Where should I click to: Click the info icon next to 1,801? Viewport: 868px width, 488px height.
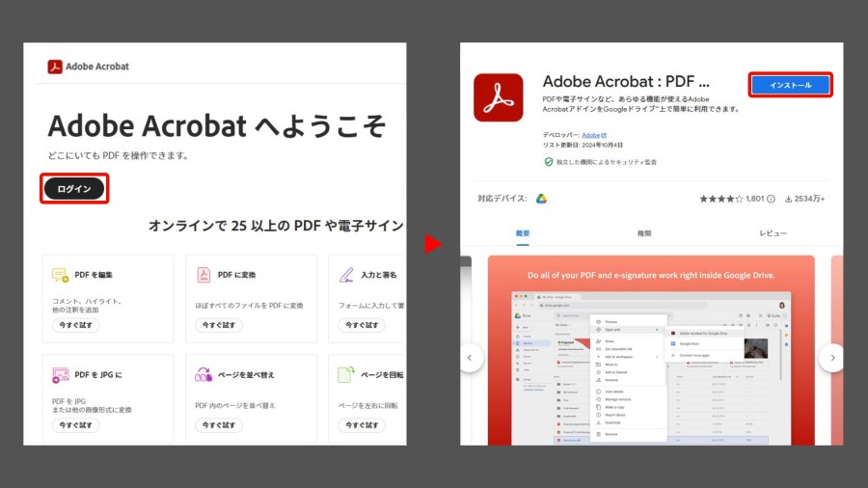pyautogui.click(x=771, y=199)
